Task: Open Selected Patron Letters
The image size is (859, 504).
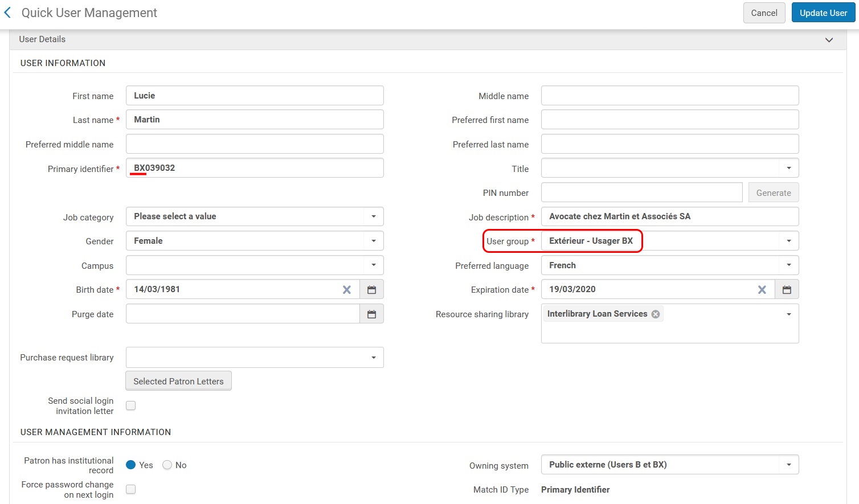Action: pos(178,381)
